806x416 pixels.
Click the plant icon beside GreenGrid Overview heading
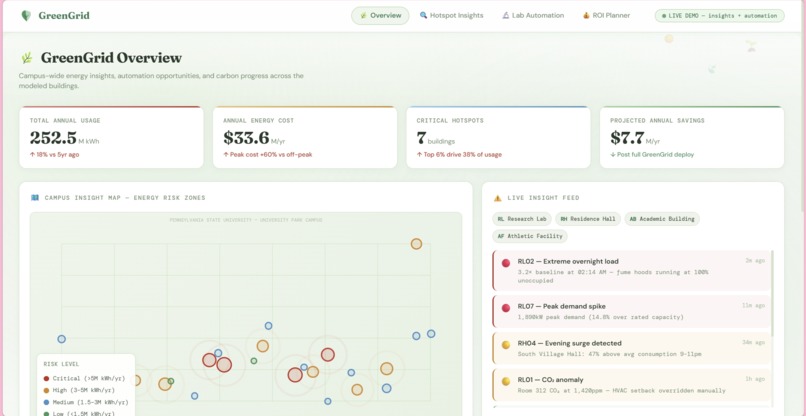(27, 58)
